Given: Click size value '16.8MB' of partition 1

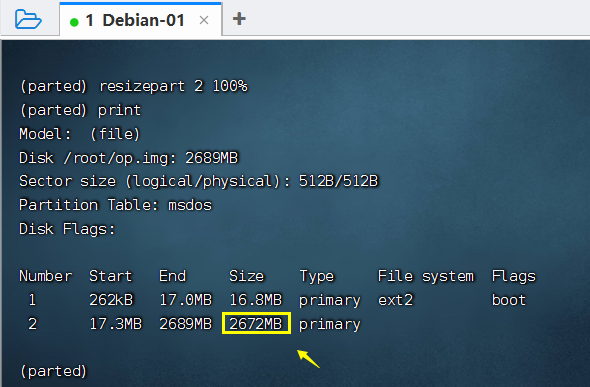Looking at the screenshot, I should (255, 300).
